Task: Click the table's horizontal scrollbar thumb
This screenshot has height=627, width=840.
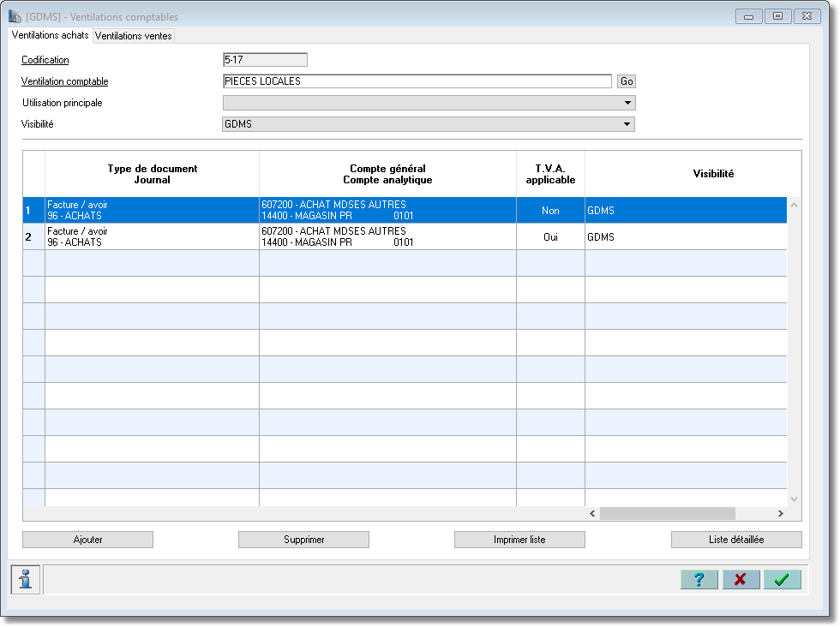Action: point(668,513)
